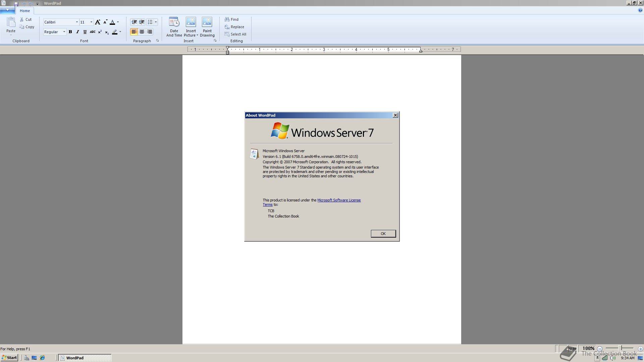
Task: Show hidden system tray icons
Action: tap(597, 358)
